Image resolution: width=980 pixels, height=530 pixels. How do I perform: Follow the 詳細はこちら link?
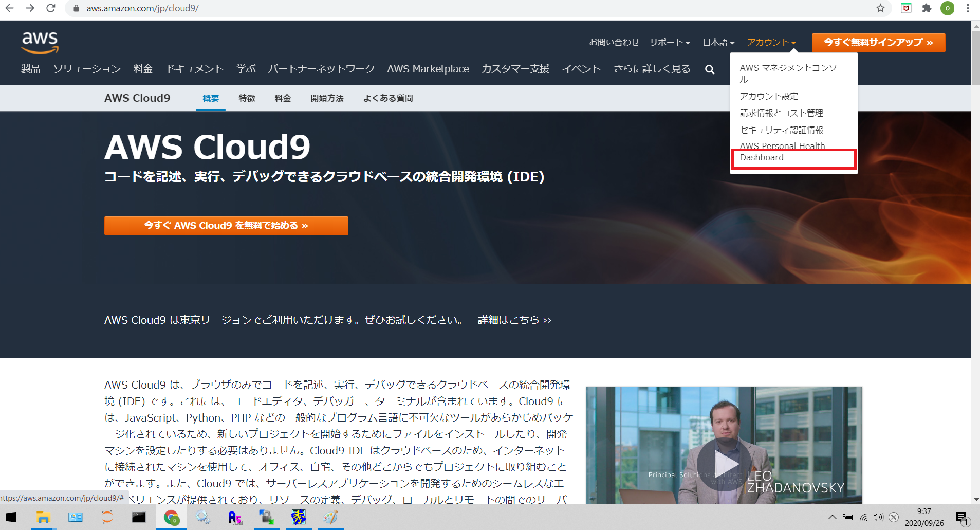[514, 320]
